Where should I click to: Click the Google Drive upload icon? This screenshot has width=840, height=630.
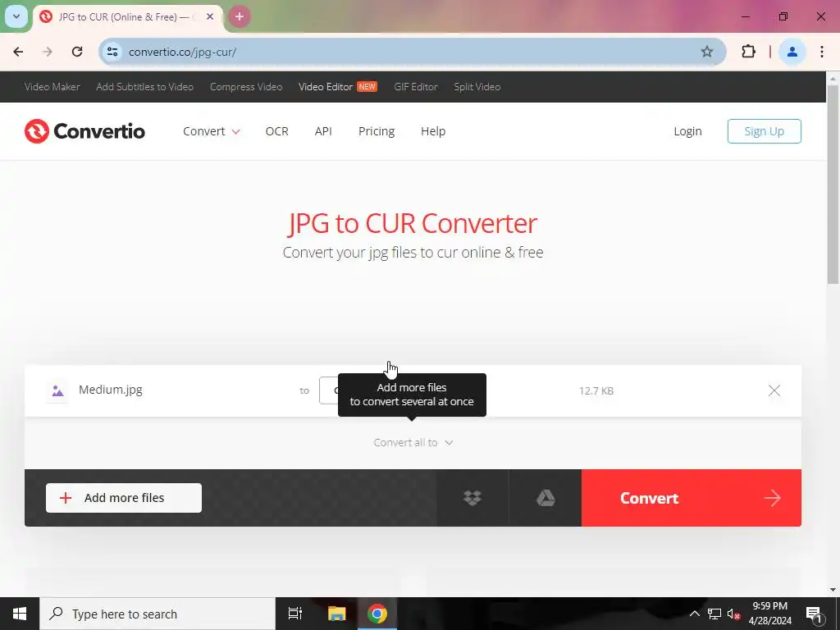click(x=546, y=498)
